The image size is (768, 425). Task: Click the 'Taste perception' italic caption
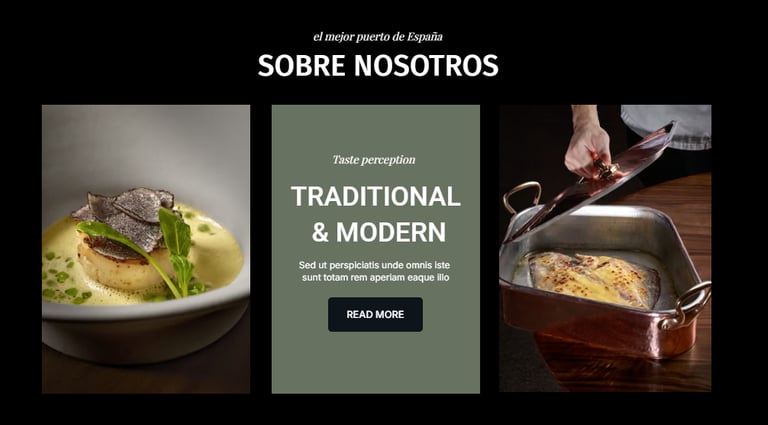pos(374,160)
